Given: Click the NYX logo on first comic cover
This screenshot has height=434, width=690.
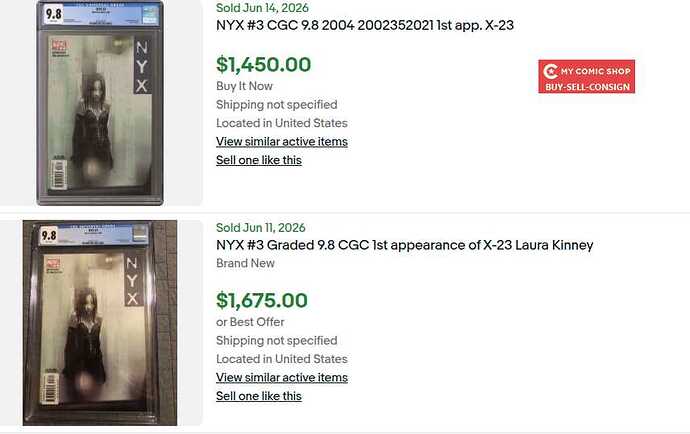Looking at the screenshot, I should (142, 66).
